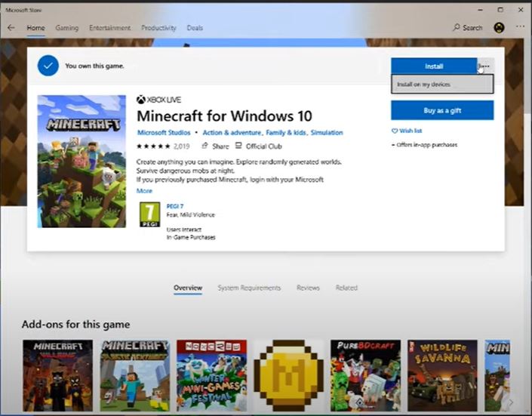
Task: Go back with the back arrow
Action: pyautogui.click(x=11, y=28)
